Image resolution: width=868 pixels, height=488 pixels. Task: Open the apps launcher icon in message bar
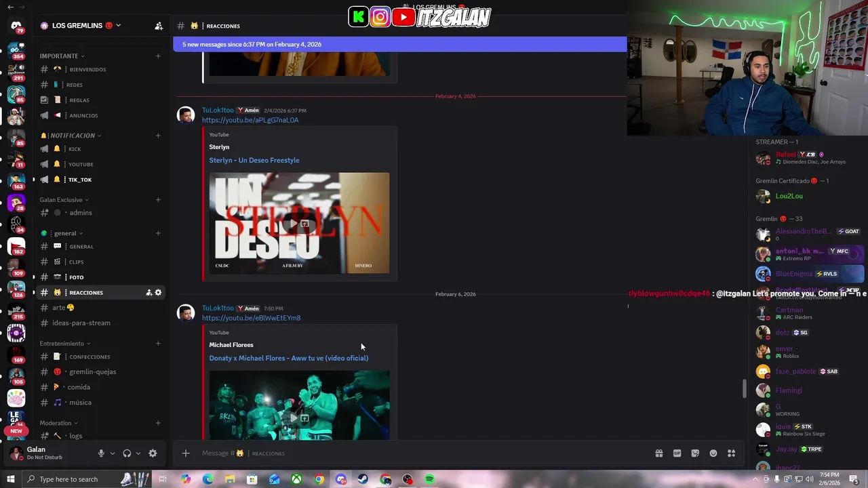731,453
